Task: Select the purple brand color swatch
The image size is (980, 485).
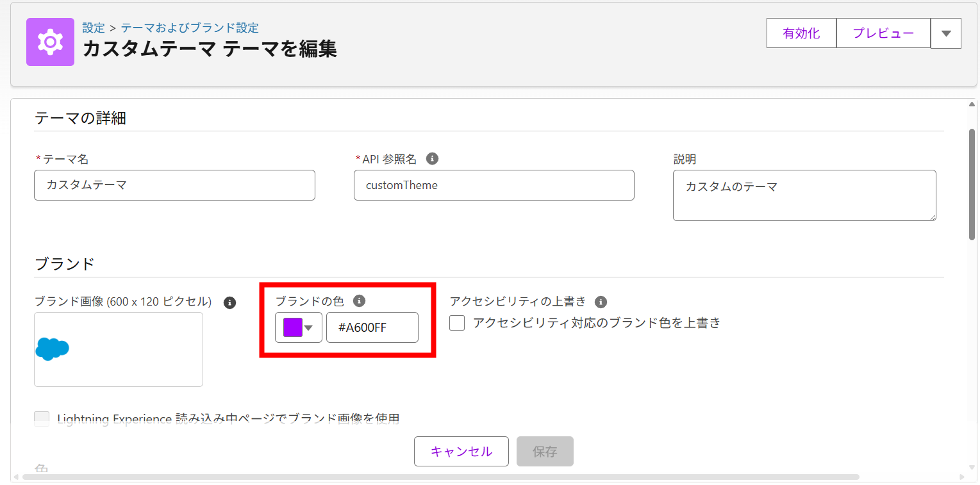Action: click(x=293, y=327)
